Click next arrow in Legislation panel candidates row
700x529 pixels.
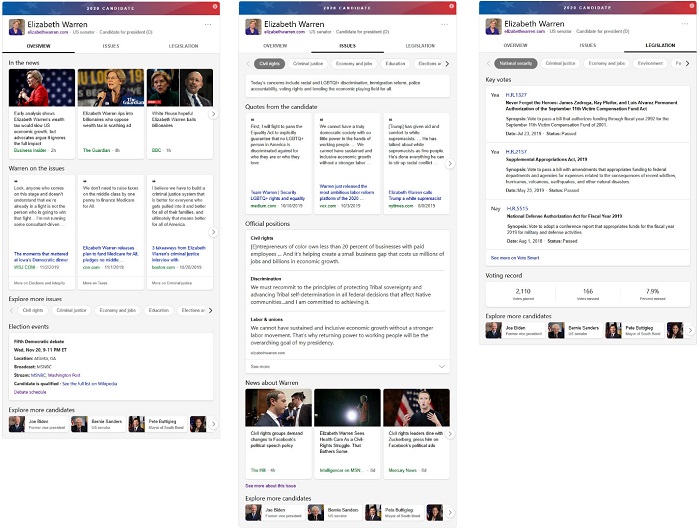pyautogui.click(x=690, y=330)
